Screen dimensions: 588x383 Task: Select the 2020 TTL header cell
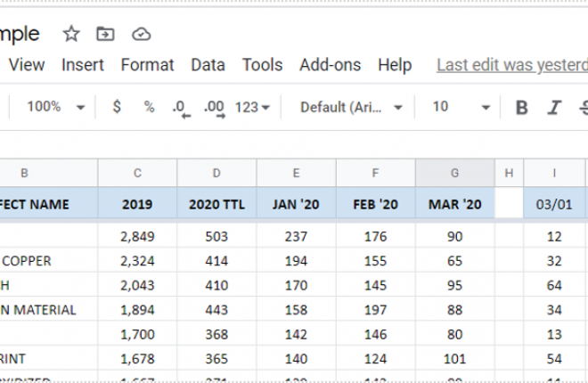pyautogui.click(x=216, y=204)
